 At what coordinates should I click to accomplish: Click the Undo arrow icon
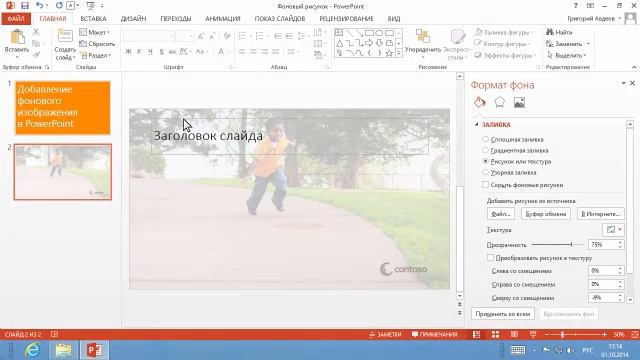[x=40, y=6]
